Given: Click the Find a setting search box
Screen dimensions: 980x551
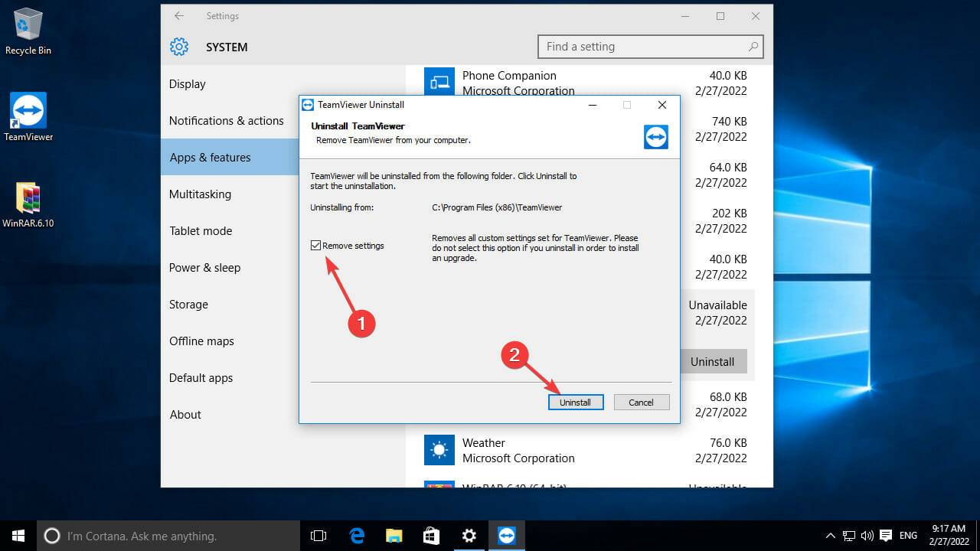Looking at the screenshot, I should coord(650,46).
